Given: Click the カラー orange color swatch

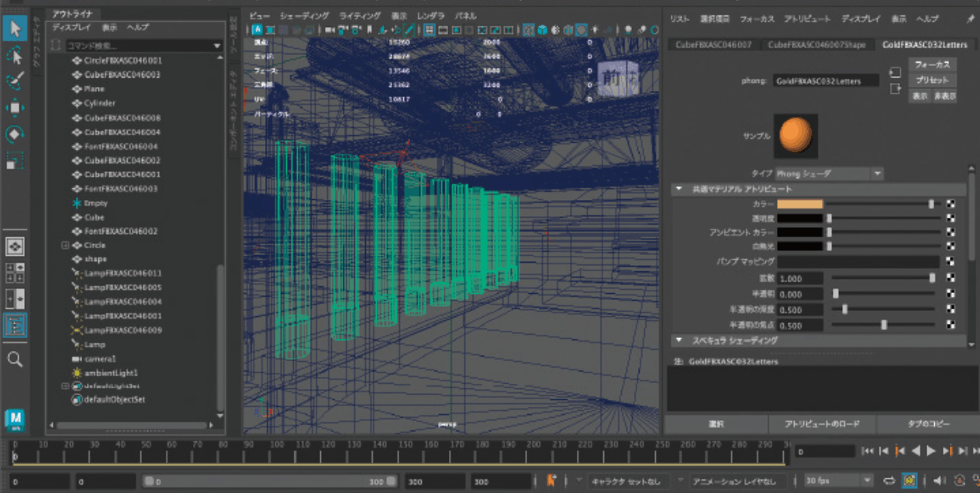Looking at the screenshot, I should pyautogui.click(x=799, y=204).
